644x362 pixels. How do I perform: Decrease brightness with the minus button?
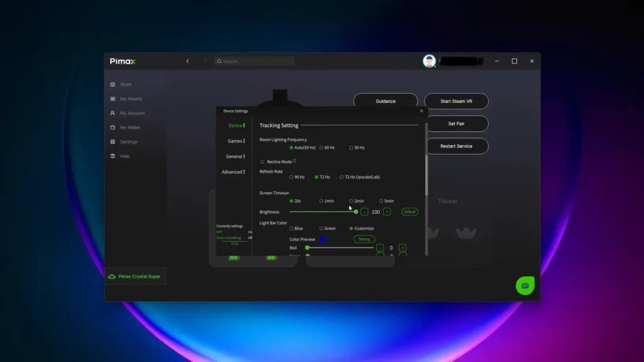364,212
